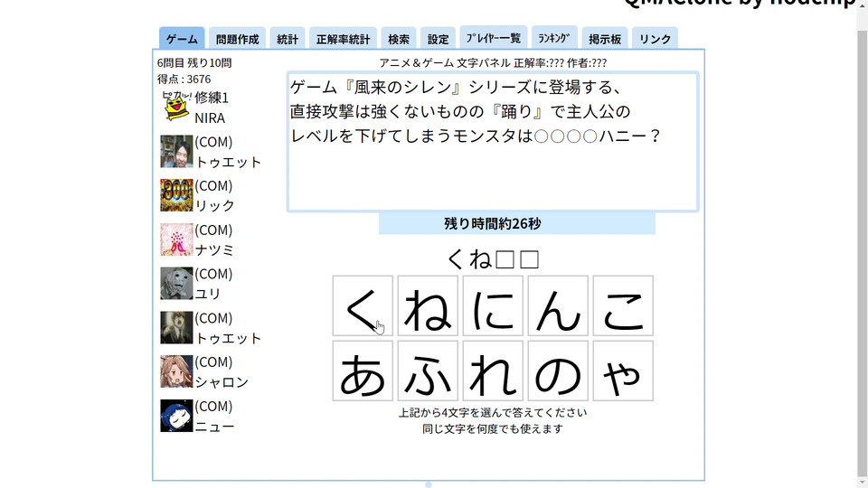Screen dimensions: 868x488
Task: Open the 統計 tab
Action: [288, 39]
